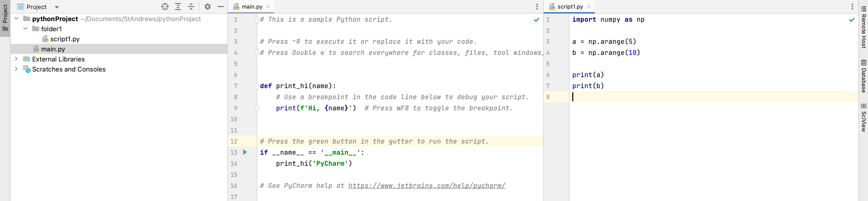The image size is (868, 201).
Task: Click 'a = np.arange(5)' in script1.py
Action: pos(604,42)
